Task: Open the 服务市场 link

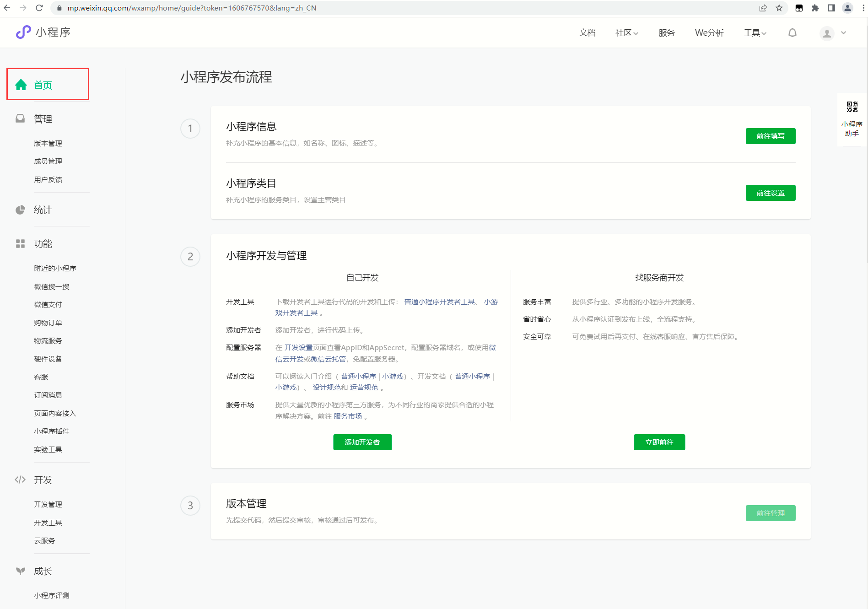Action: (348, 416)
